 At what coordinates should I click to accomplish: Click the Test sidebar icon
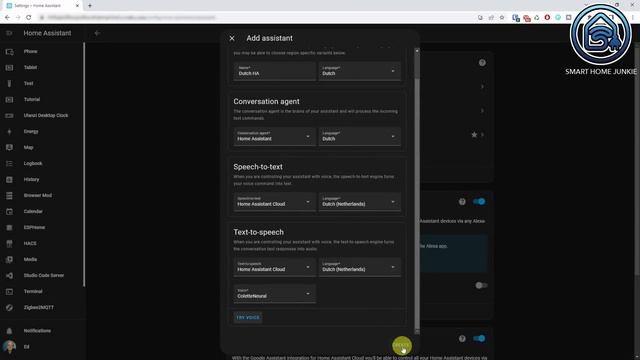(x=9, y=84)
